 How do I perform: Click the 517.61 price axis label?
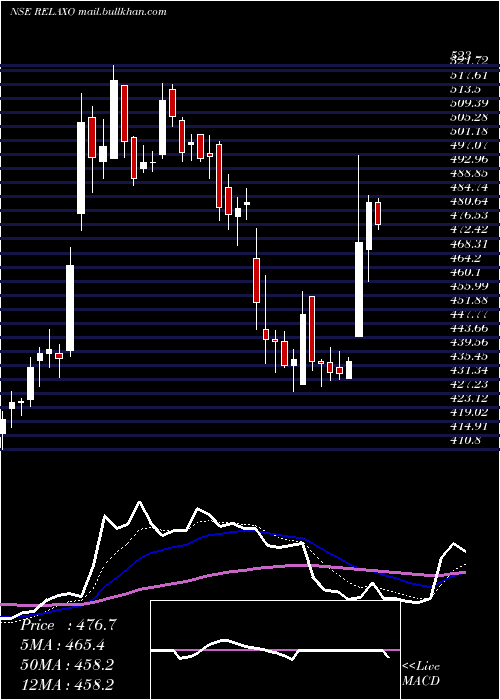click(468, 75)
